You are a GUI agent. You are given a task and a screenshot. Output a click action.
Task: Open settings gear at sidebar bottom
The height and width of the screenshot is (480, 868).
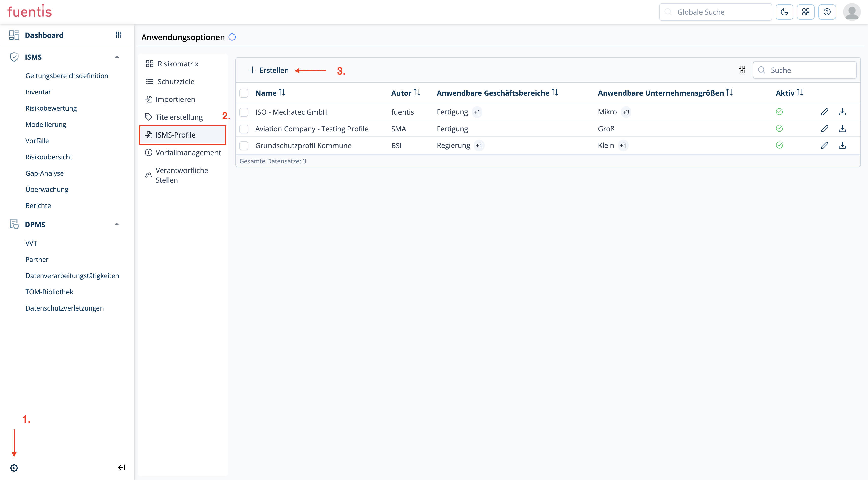14,468
